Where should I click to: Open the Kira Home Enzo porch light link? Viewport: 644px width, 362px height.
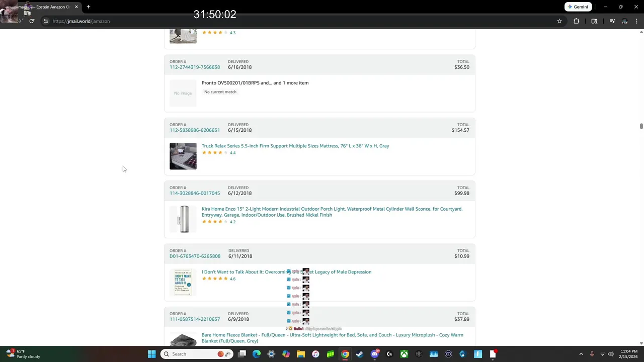coord(332,212)
